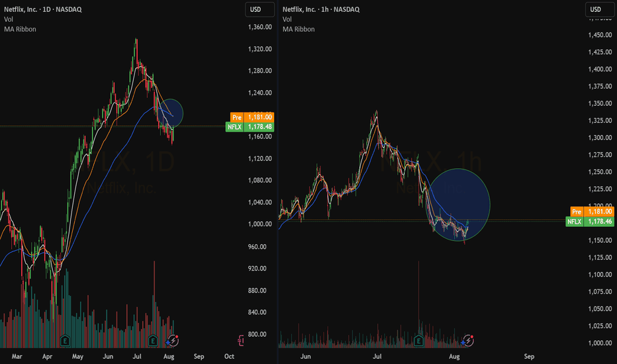
Task: Click the Mar label on daily time axis
Action: coord(17,357)
